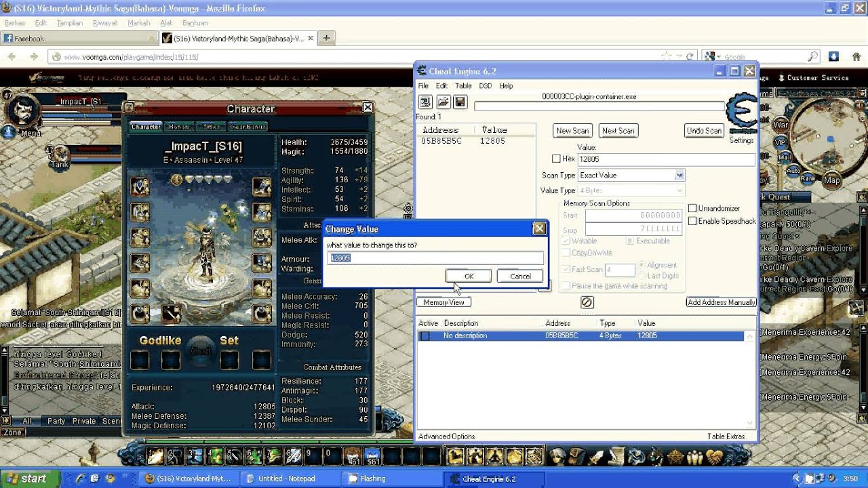Click the Undo Scan button
Screen dimensions: 868x488
(x=705, y=131)
